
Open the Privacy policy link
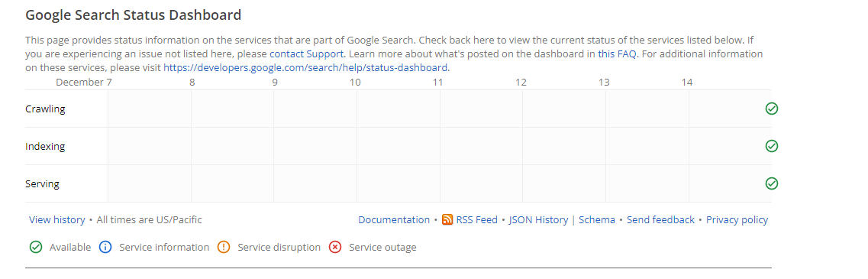pos(737,219)
